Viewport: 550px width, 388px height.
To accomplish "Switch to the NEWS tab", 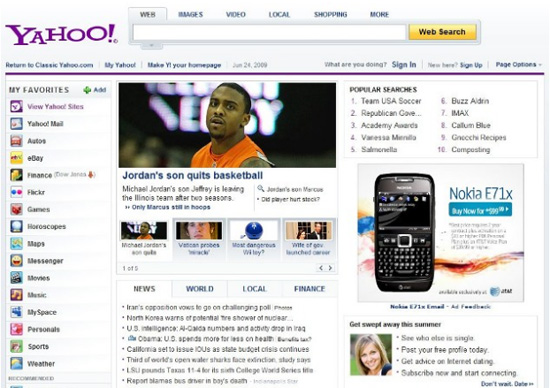I will 144,289.
